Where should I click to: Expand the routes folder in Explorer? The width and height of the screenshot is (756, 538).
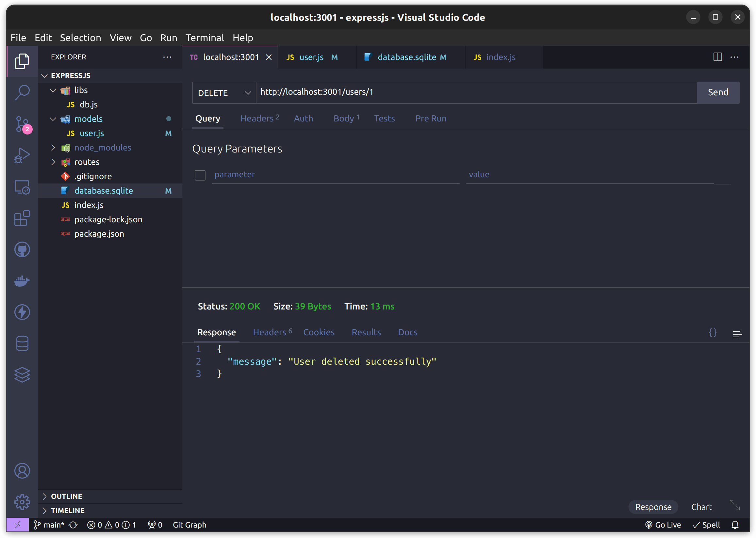[86, 161]
